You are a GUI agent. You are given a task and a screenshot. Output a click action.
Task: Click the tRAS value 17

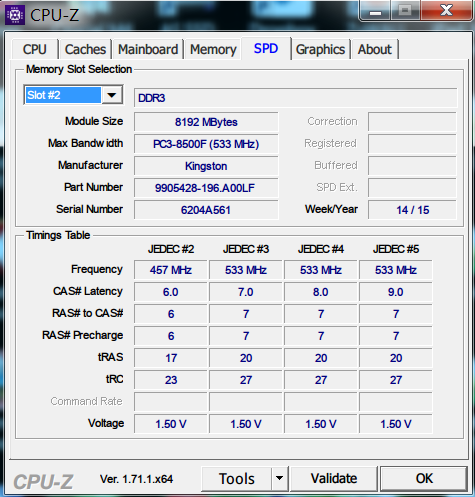point(171,358)
